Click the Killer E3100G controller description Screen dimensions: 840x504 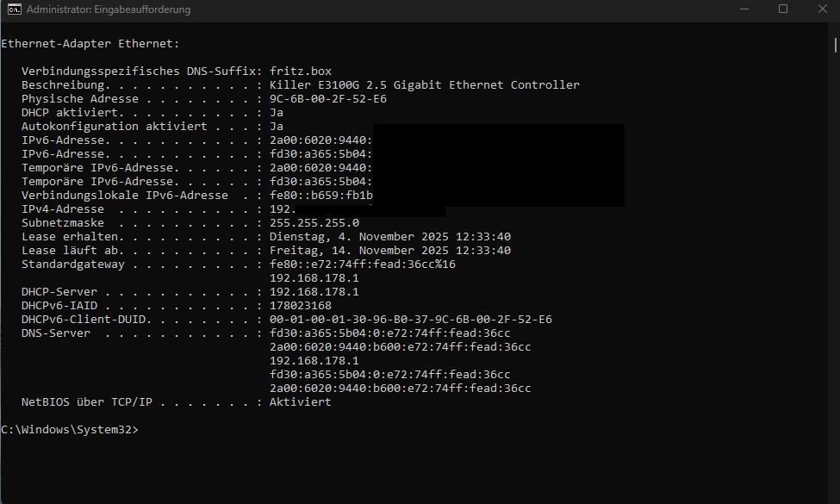[x=424, y=85]
